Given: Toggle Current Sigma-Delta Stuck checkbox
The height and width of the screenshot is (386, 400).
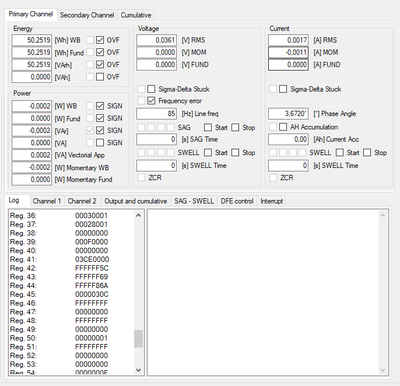Looking at the screenshot, I should click(x=283, y=89).
